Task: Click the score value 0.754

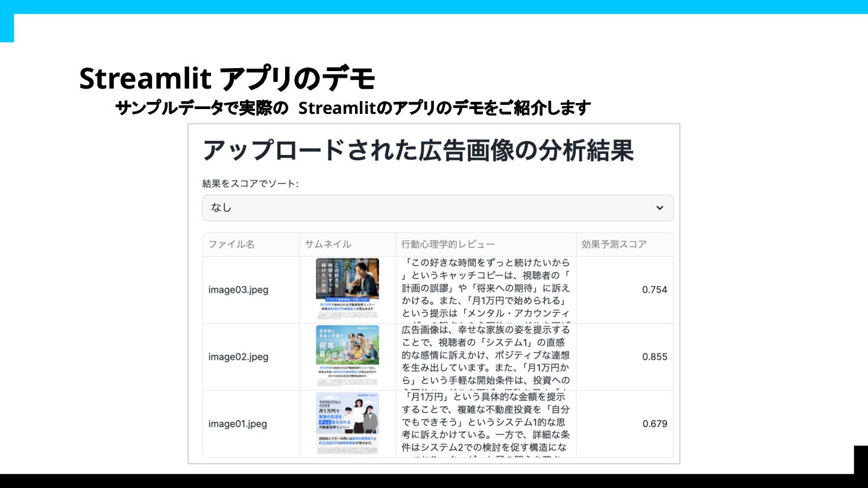Action: (x=655, y=290)
